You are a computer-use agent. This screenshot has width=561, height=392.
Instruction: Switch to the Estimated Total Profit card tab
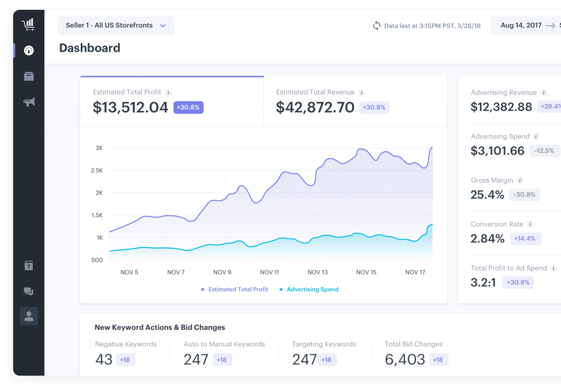tap(171, 103)
